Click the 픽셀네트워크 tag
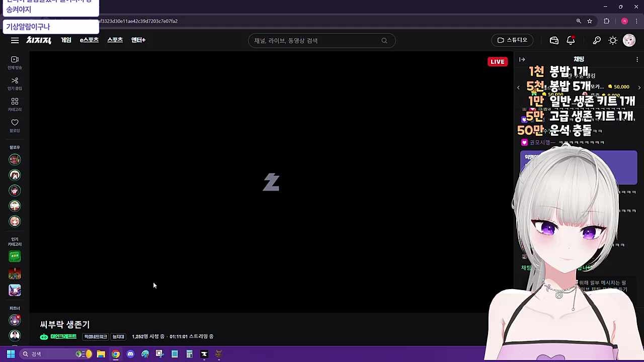This screenshot has width=644, height=362. coord(95,337)
